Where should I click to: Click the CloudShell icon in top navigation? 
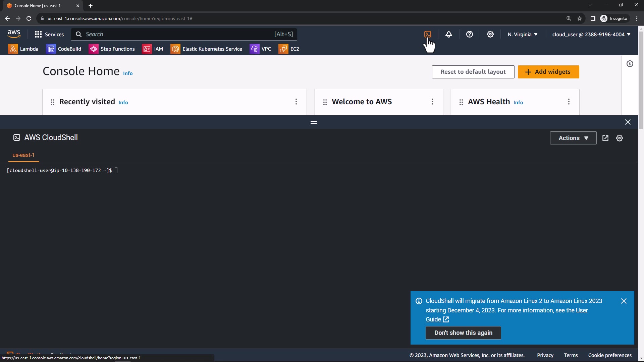click(x=427, y=34)
